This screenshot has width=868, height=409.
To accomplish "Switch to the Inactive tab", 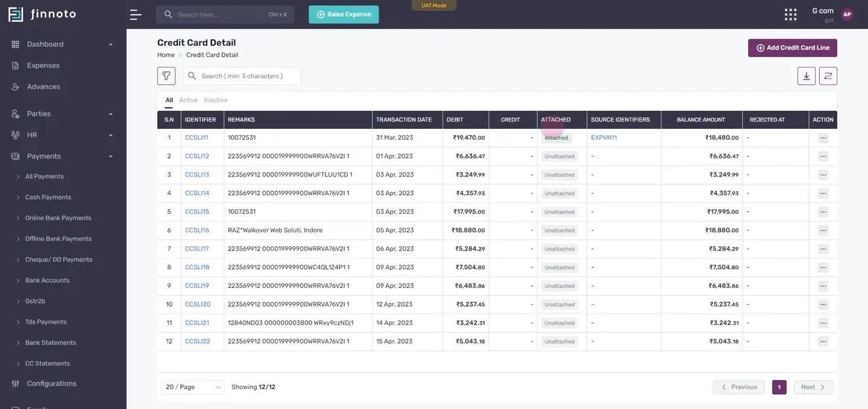I will click(216, 100).
